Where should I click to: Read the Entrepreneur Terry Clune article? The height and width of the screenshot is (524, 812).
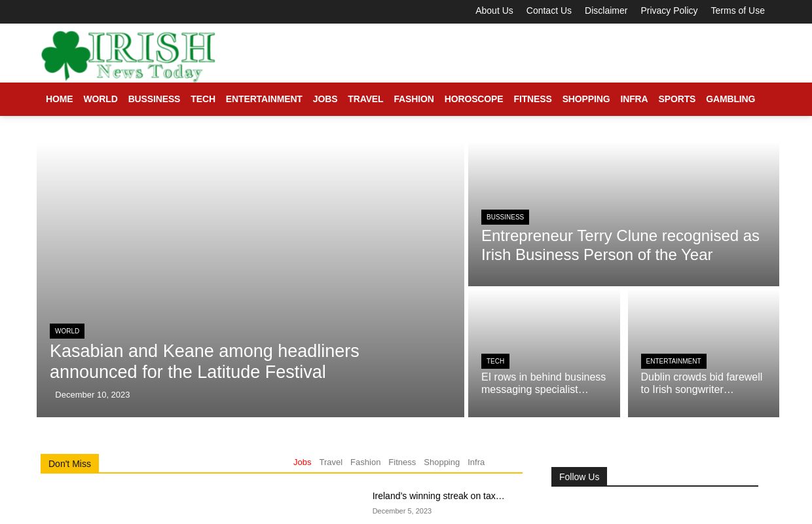point(620,245)
